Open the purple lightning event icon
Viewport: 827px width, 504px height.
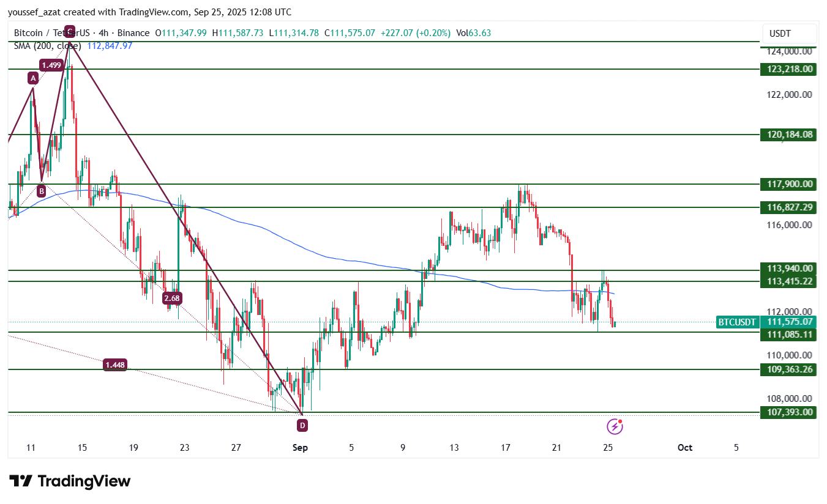[x=615, y=426]
